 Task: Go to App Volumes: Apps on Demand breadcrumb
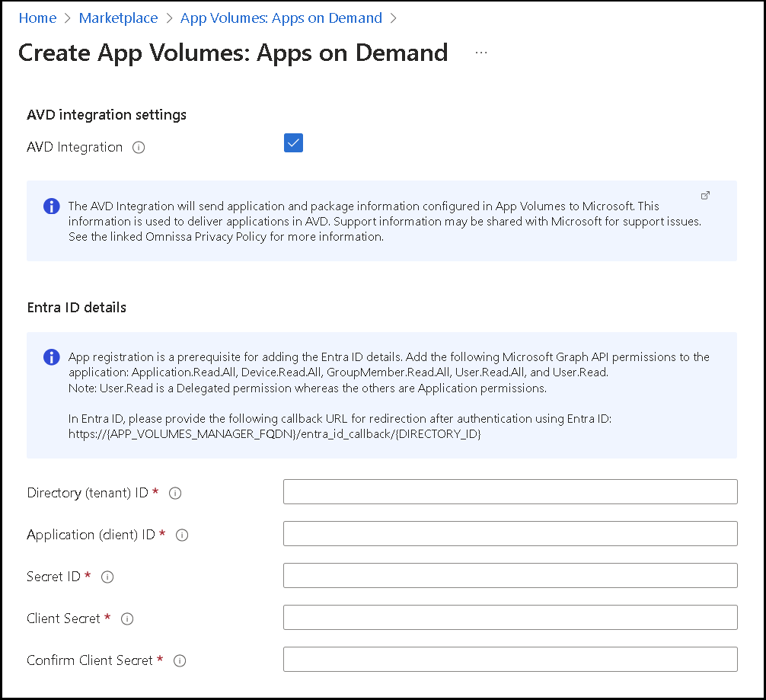pos(281,18)
